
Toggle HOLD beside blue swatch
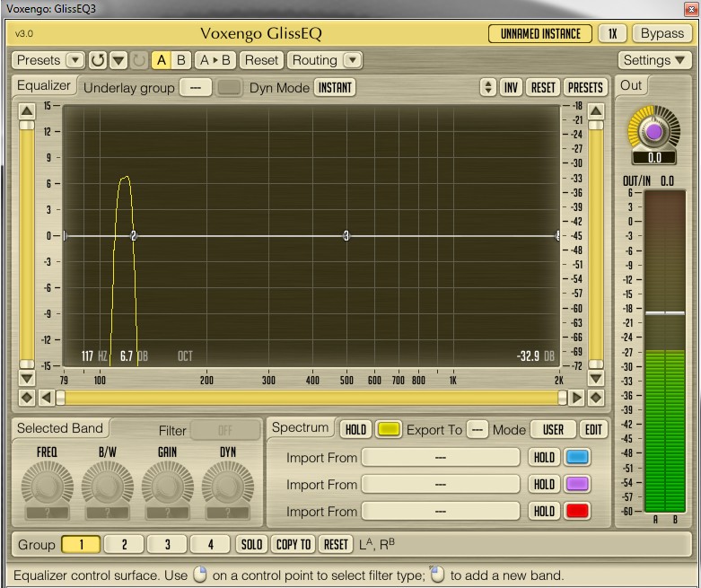click(544, 458)
